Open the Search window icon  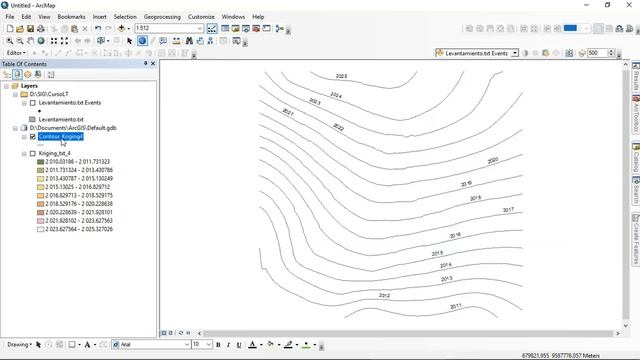246,29
